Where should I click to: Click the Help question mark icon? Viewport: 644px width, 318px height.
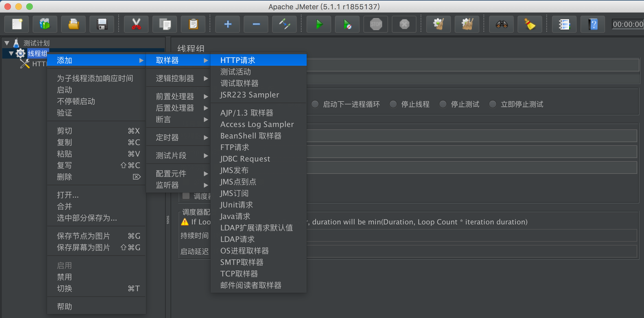pyautogui.click(x=593, y=24)
